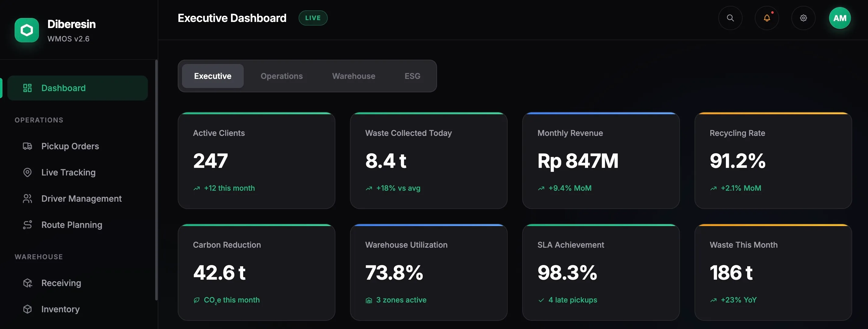Click the Diberesin brand name
The image size is (868, 329).
(x=72, y=24)
